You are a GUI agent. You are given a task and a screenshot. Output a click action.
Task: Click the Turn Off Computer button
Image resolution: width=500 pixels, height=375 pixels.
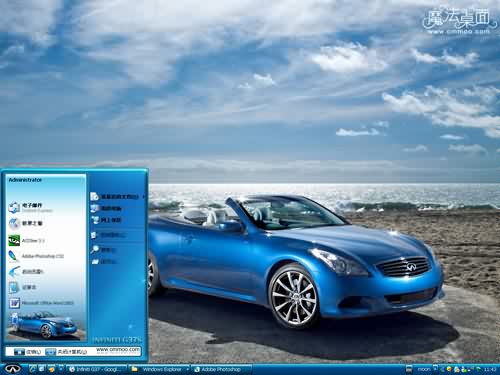pos(66,352)
